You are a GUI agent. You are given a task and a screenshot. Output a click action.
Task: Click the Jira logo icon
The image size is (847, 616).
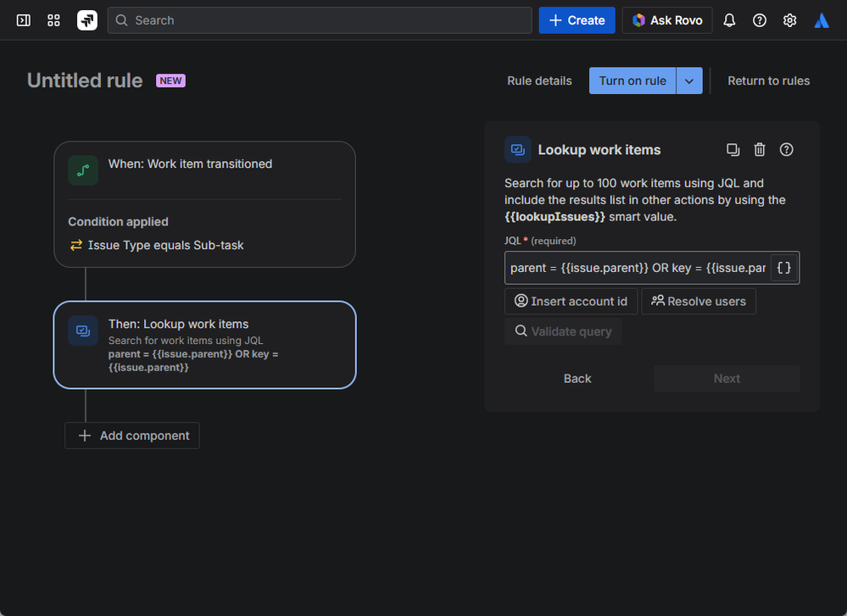(87, 20)
